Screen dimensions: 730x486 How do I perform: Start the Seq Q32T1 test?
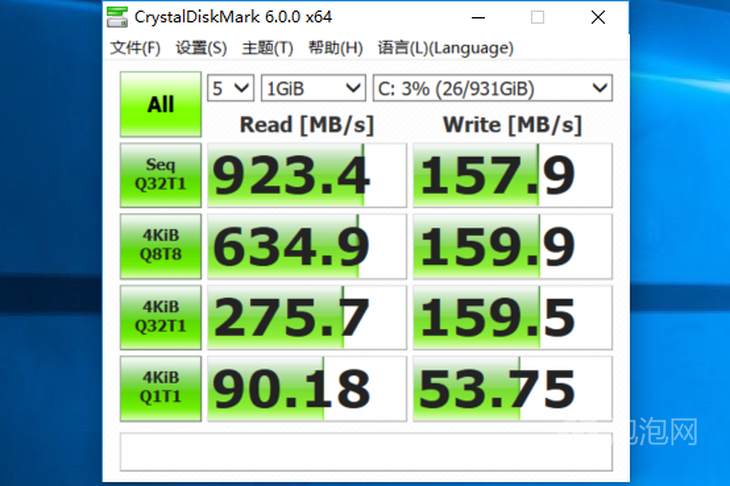click(161, 175)
